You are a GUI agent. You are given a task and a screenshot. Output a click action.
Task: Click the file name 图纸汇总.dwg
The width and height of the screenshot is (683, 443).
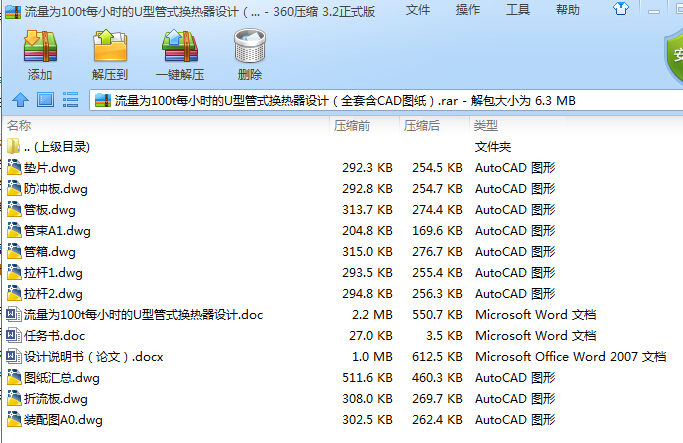coord(62,378)
